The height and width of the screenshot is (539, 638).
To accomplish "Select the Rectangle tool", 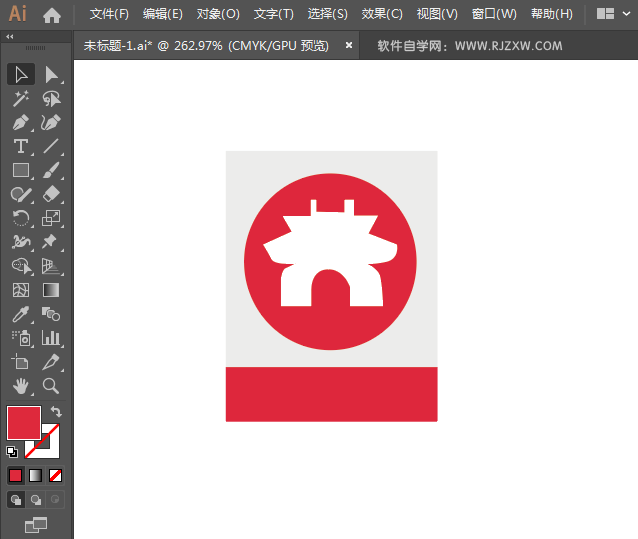I will tap(21, 170).
